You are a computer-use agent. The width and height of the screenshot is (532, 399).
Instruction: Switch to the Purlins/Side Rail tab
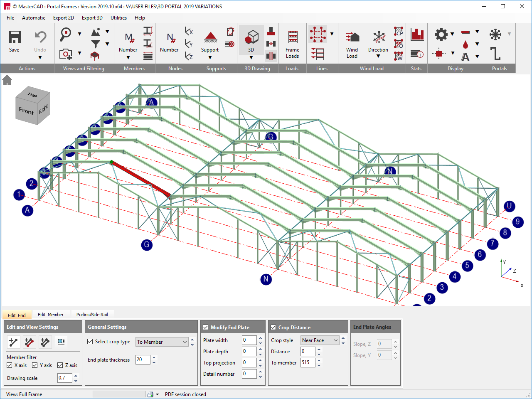[92, 315]
